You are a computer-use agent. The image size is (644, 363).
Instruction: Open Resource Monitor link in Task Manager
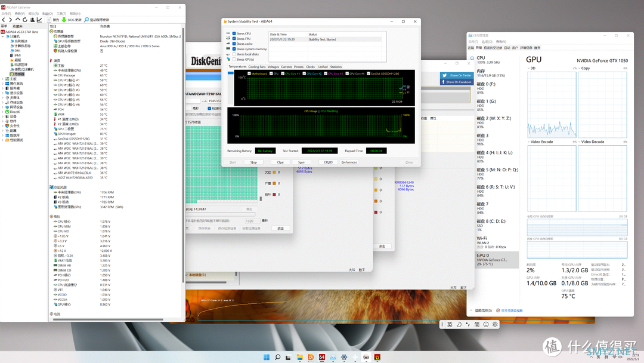[512, 311]
